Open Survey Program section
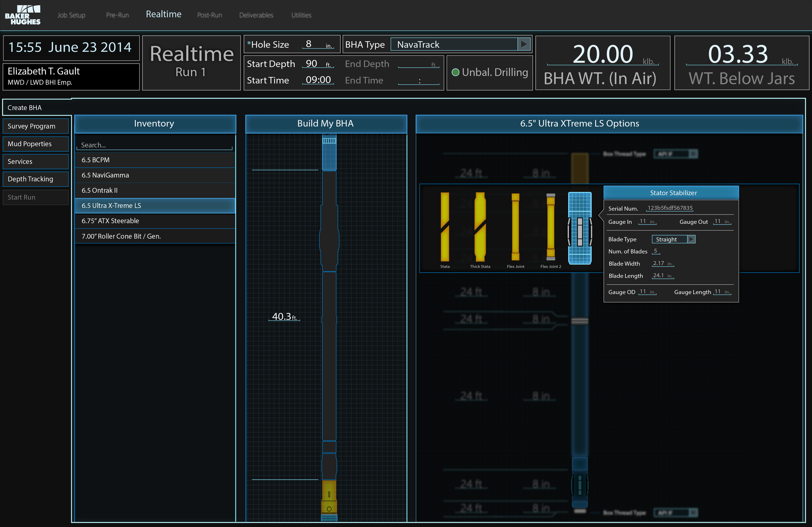This screenshot has height=527, width=812. coord(35,126)
